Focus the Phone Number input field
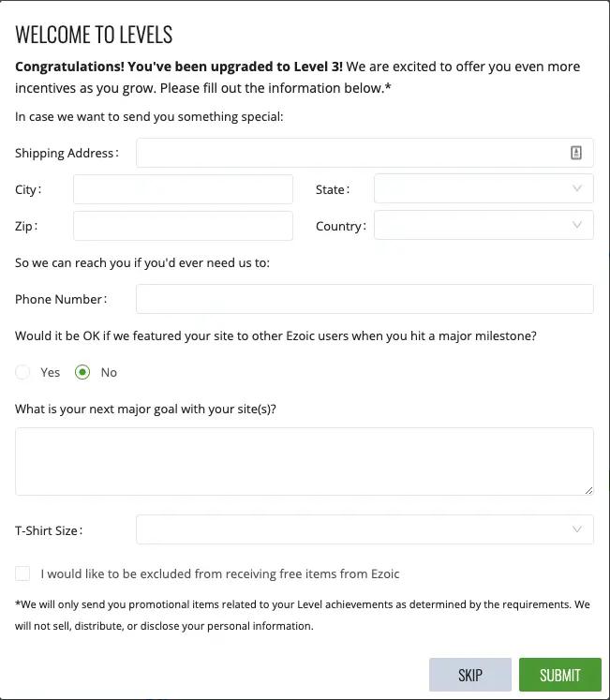 coord(365,299)
